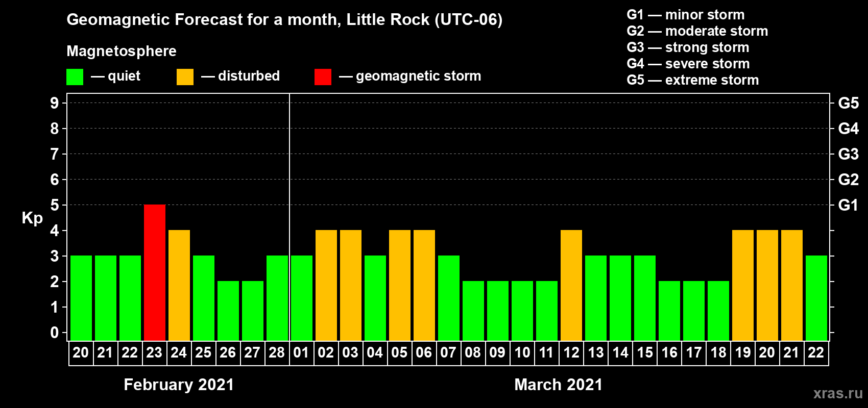Click the 'G2 — moderate storm' legend line
The image size is (868, 408).
[x=697, y=31]
